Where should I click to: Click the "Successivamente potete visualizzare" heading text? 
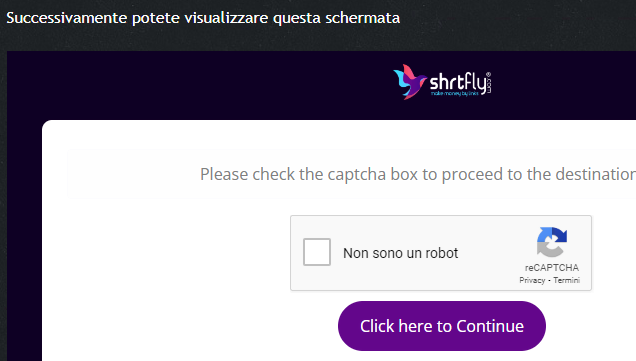137,18
